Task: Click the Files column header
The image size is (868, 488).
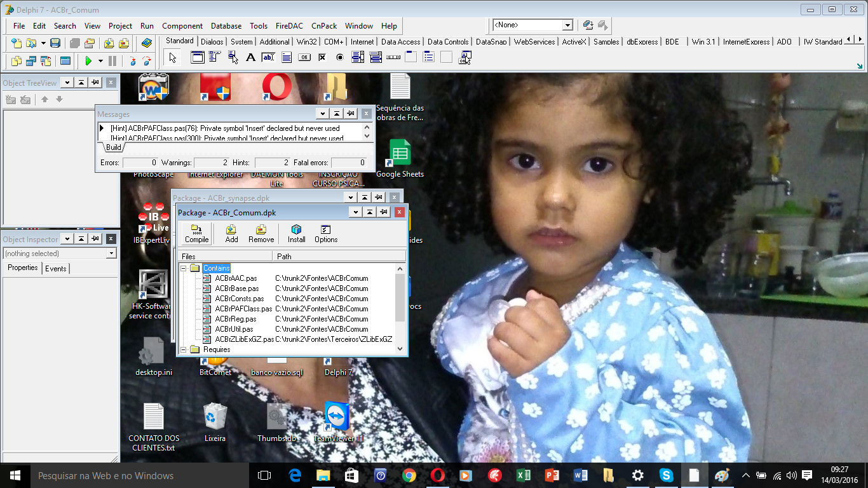Action: tap(226, 256)
